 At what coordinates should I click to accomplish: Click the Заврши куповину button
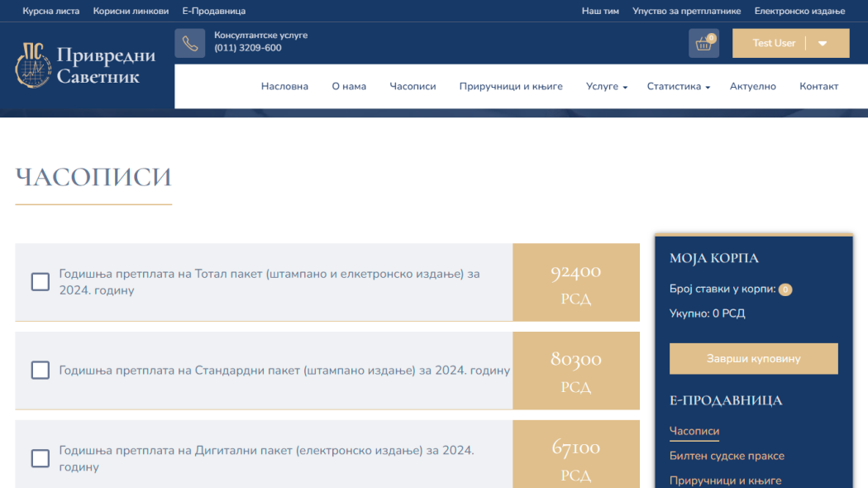(753, 359)
